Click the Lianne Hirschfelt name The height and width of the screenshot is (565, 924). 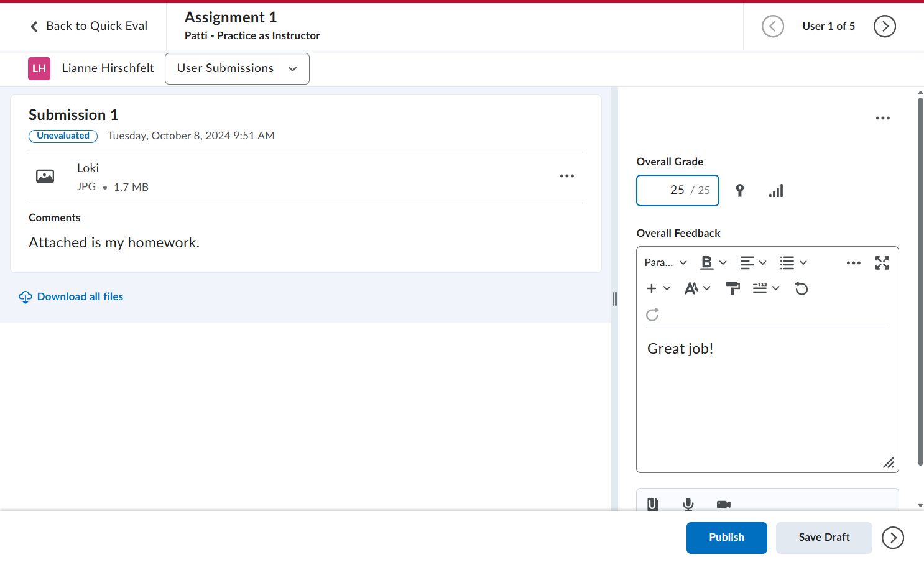pyautogui.click(x=108, y=68)
